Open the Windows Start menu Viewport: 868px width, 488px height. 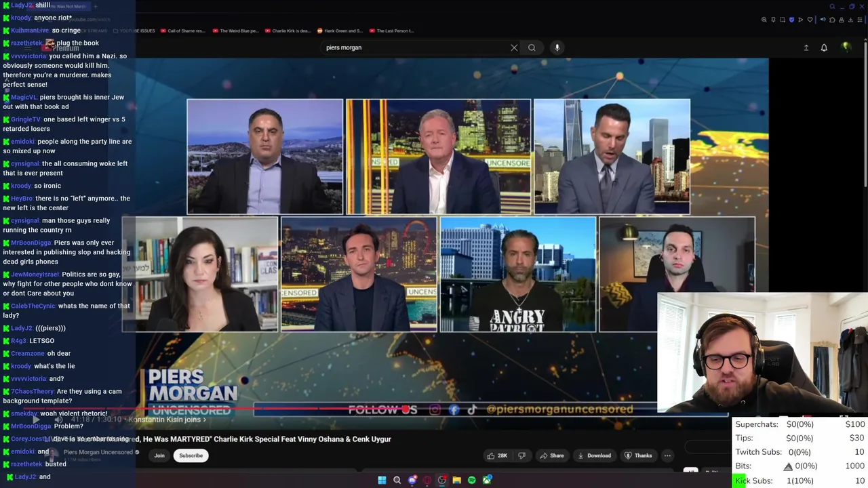[382, 481]
